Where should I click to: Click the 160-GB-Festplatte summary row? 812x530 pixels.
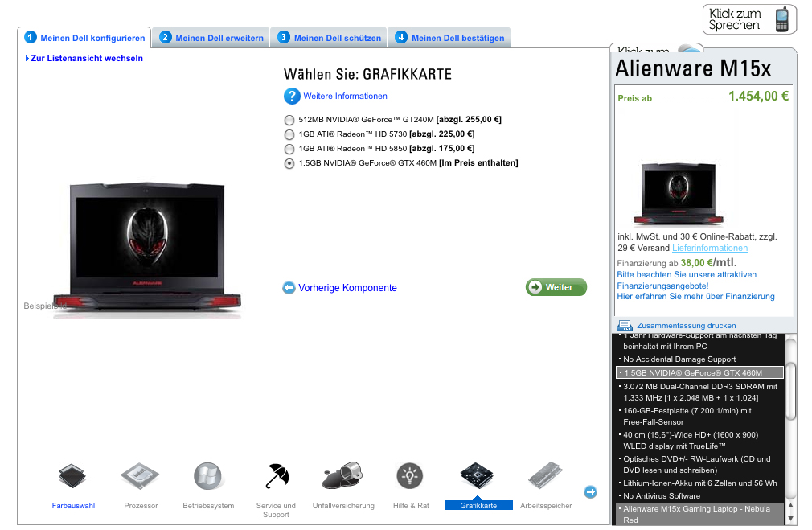point(685,416)
